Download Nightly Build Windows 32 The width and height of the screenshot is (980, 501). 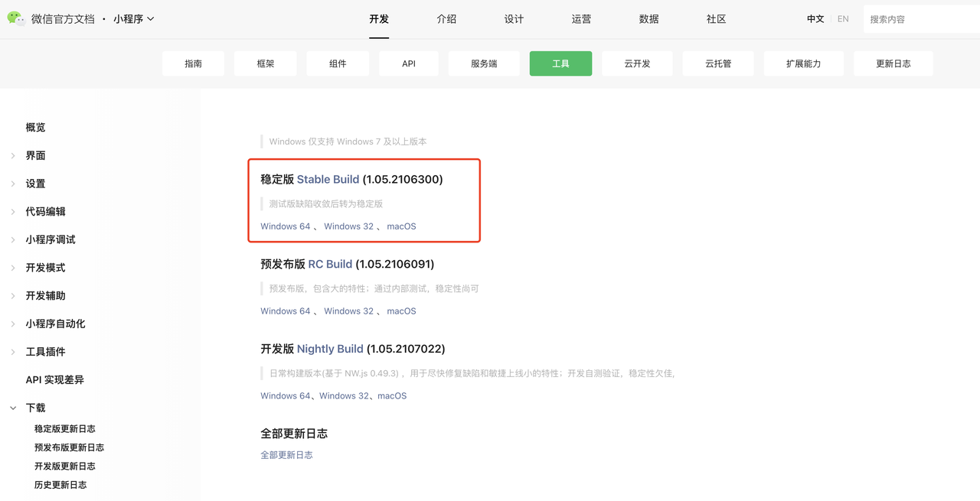point(344,396)
